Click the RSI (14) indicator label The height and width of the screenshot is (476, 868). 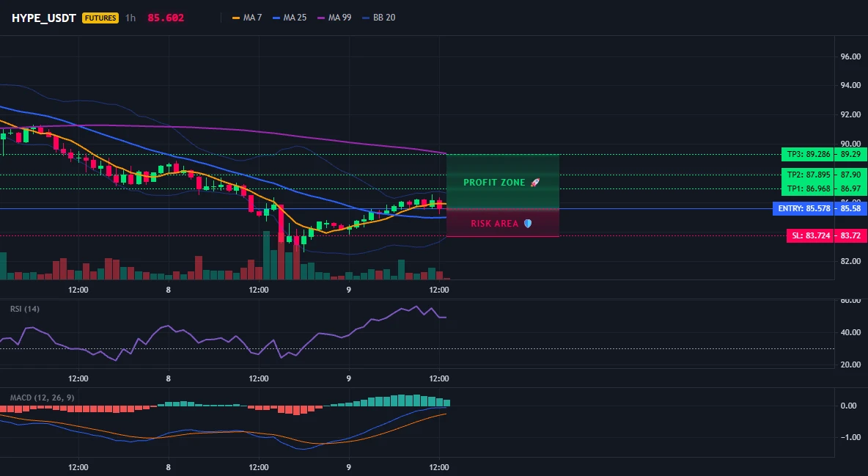[25, 309]
